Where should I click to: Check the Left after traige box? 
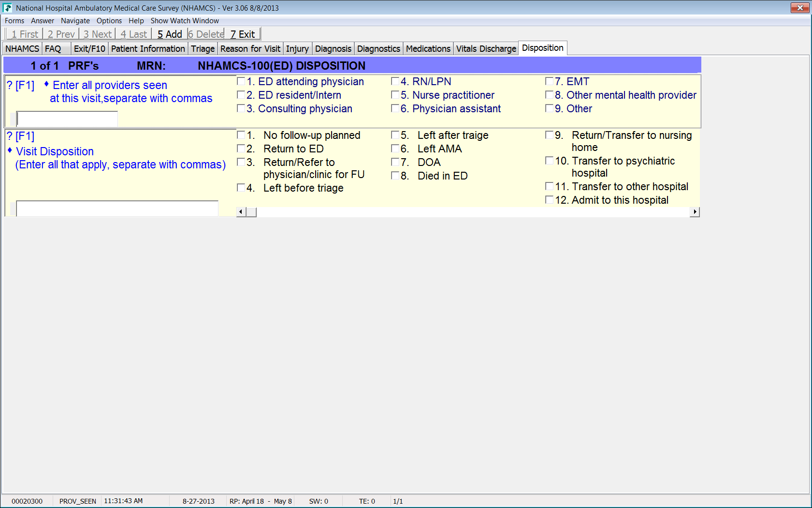pos(395,135)
